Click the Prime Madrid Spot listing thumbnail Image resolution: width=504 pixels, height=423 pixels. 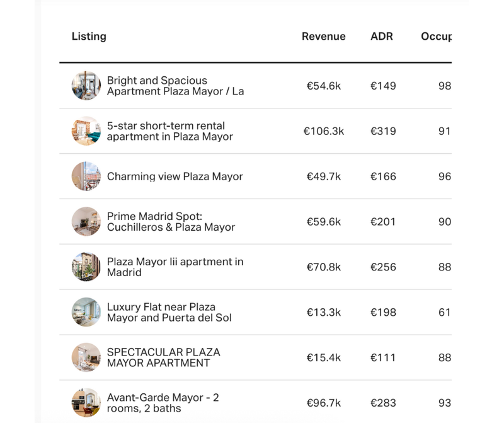(86, 222)
